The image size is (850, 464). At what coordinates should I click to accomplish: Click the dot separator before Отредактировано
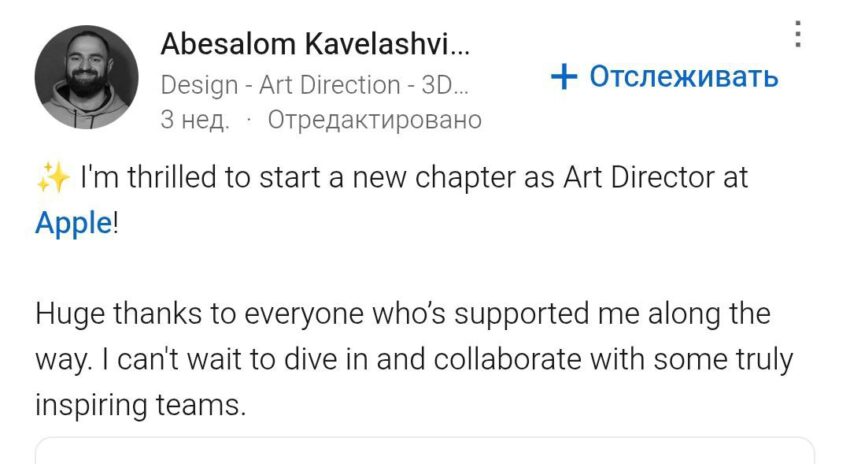(x=249, y=121)
